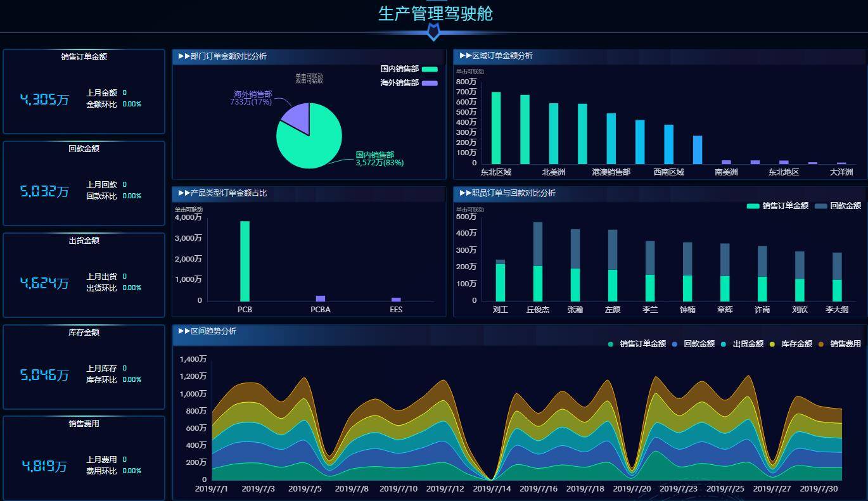This screenshot has width=868, height=501.
Task: Select the 东北区域 bar in region chart
Action: 496,128
